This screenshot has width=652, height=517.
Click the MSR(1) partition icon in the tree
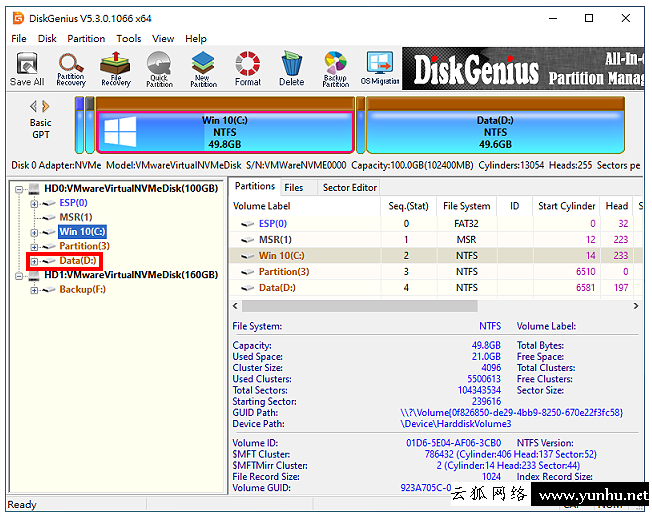pos(49,217)
